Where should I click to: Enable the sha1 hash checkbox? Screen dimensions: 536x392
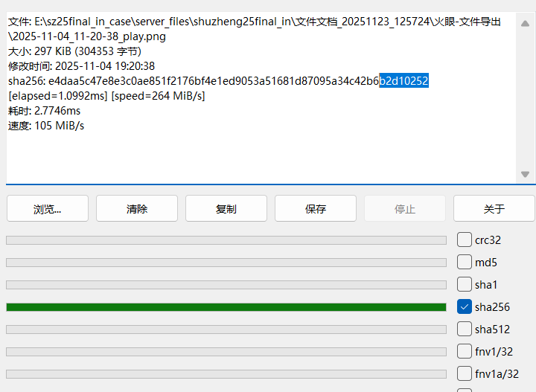(x=465, y=284)
